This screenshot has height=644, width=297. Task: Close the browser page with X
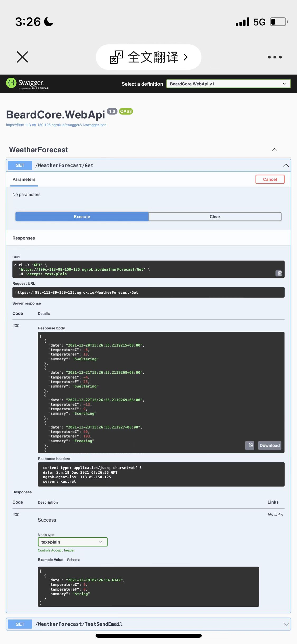click(x=22, y=57)
